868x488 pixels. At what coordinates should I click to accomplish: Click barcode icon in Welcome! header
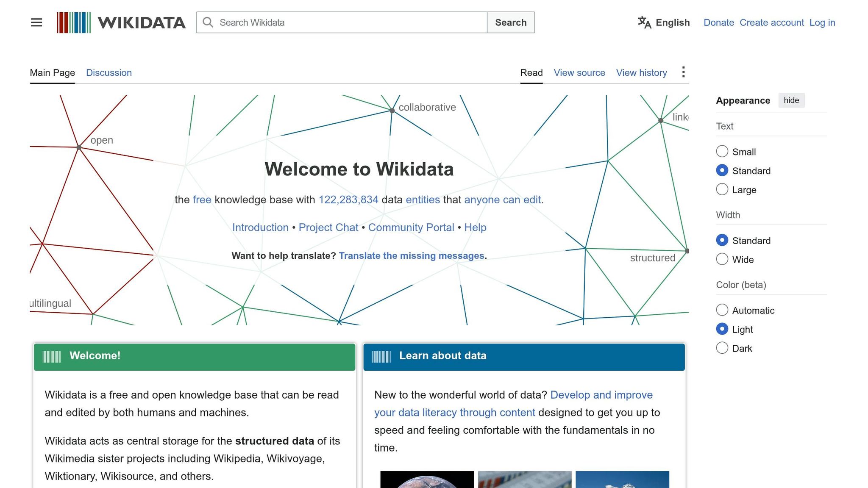[x=52, y=357]
